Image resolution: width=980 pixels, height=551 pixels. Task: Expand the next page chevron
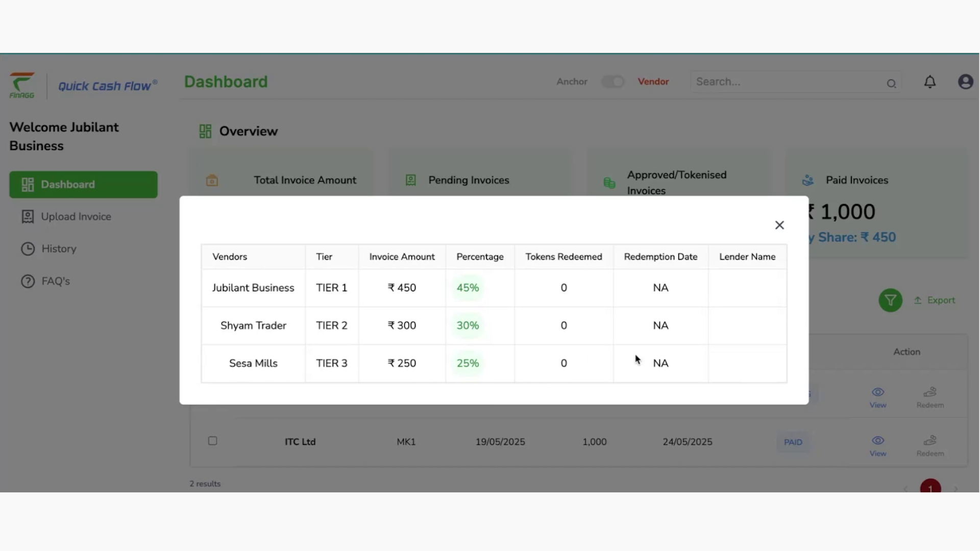[x=955, y=488]
